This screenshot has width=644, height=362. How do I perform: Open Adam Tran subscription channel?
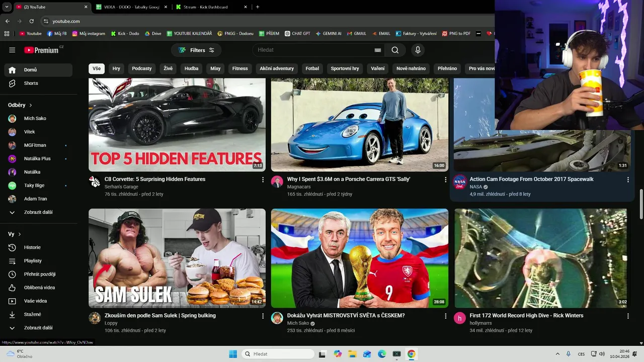tap(38, 199)
